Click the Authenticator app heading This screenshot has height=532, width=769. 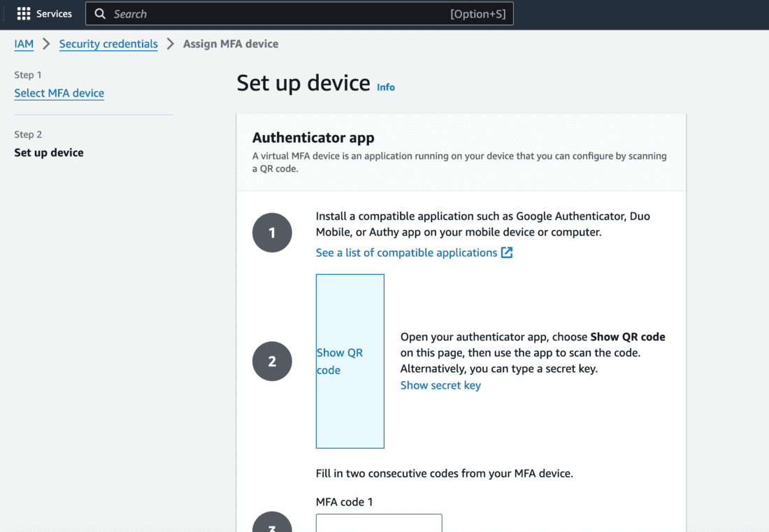[313, 138]
